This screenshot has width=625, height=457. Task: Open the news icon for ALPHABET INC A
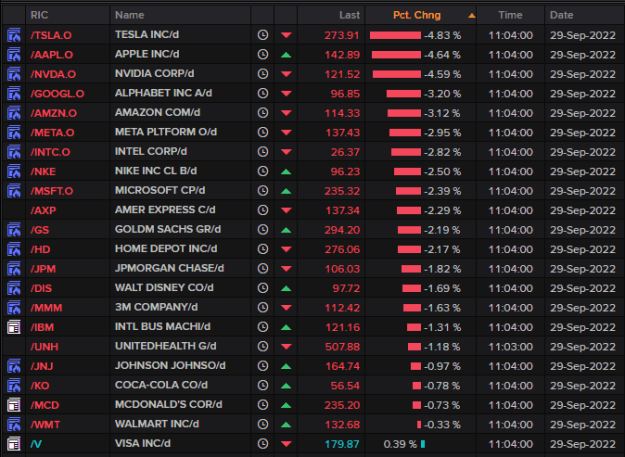(14, 94)
